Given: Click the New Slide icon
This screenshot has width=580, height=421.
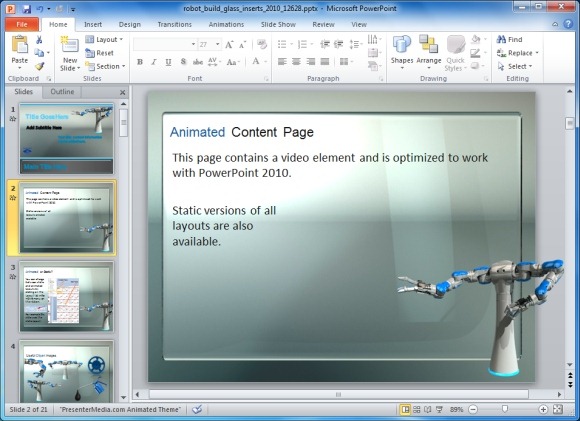Looking at the screenshot, I should click(70, 45).
